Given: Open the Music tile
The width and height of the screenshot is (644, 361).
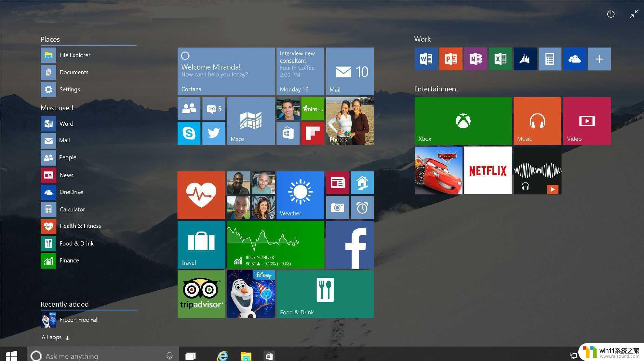Looking at the screenshot, I should pyautogui.click(x=537, y=121).
